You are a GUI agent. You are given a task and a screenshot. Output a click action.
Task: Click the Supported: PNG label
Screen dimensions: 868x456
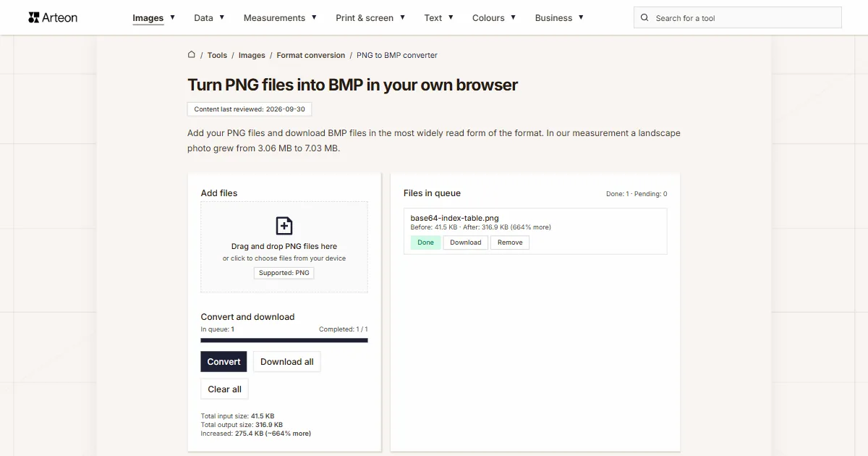click(284, 273)
